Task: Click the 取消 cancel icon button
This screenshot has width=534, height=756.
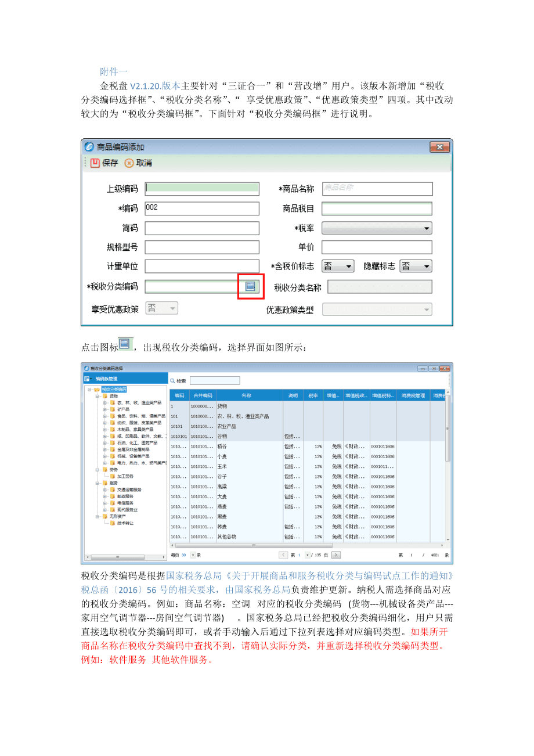Action: point(129,163)
